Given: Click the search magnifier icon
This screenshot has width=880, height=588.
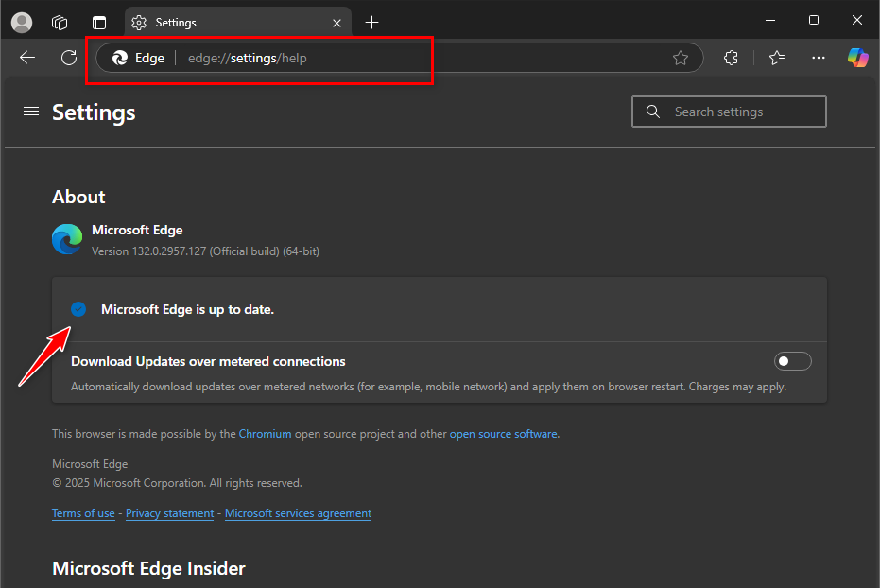Looking at the screenshot, I should point(653,112).
